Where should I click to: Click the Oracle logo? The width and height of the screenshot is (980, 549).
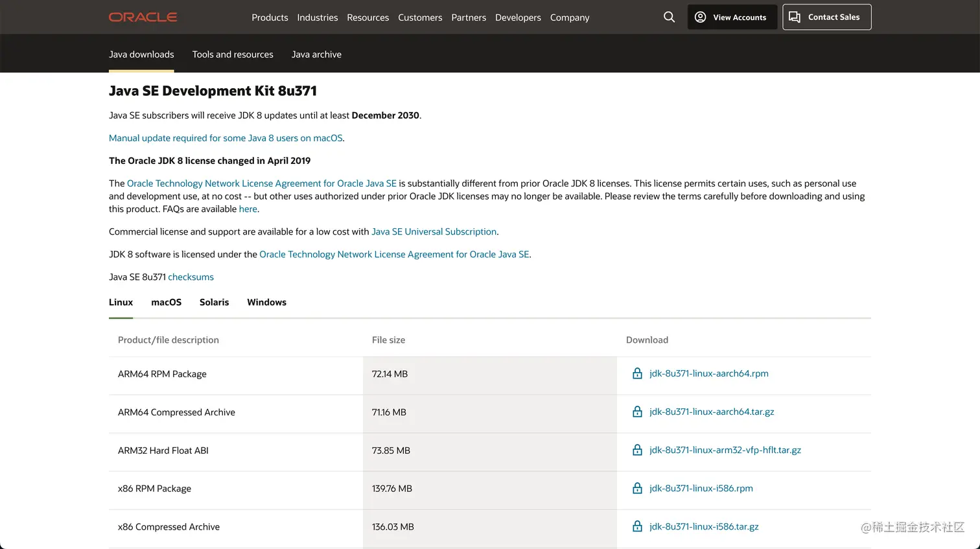point(143,17)
